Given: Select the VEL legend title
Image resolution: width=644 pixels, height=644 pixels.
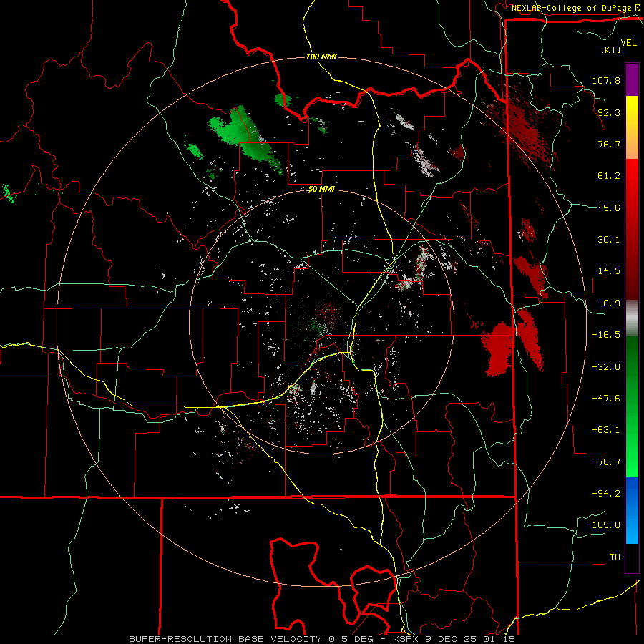Looking at the screenshot, I should [x=628, y=43].
